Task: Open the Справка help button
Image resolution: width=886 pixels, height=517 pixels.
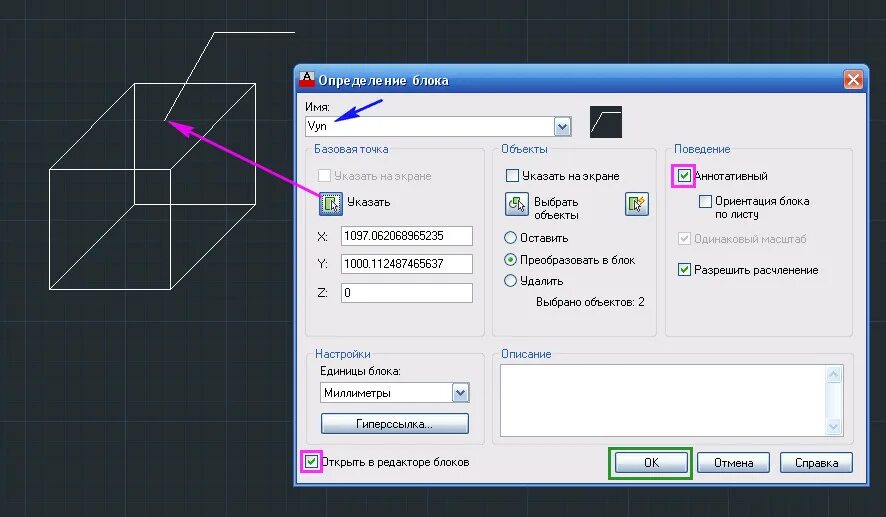Action: 816,463
